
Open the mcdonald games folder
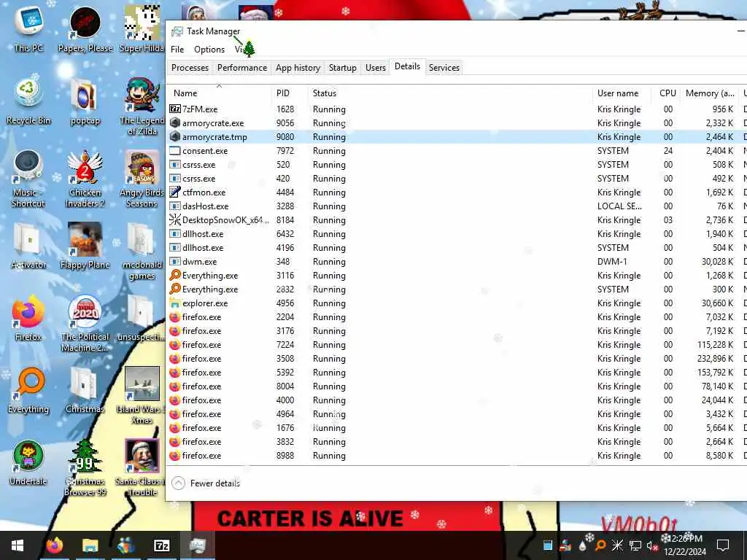[x=142, y=251]
